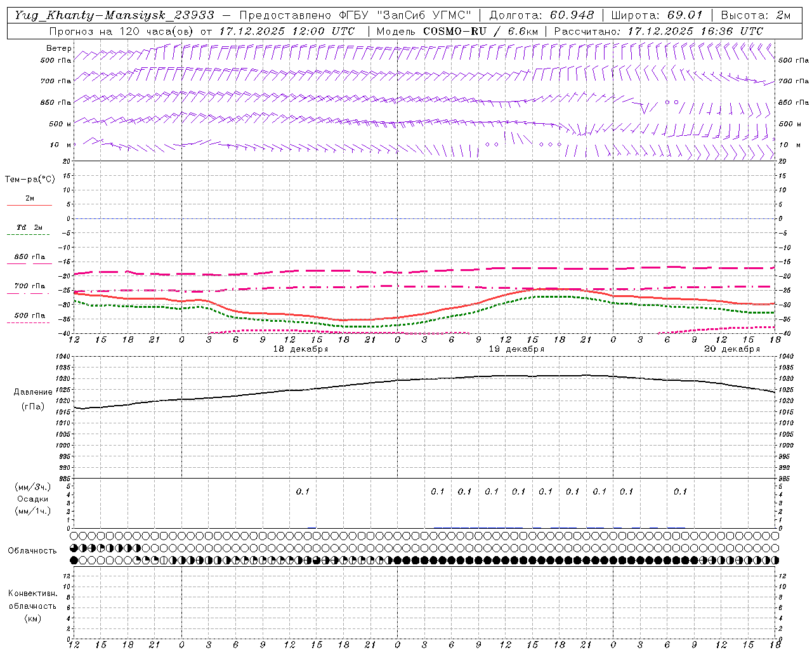This screenshot has width=812, height=650.
Task: Select the forecast start time 12:00 UTC
Action: (x=323, y=31)
